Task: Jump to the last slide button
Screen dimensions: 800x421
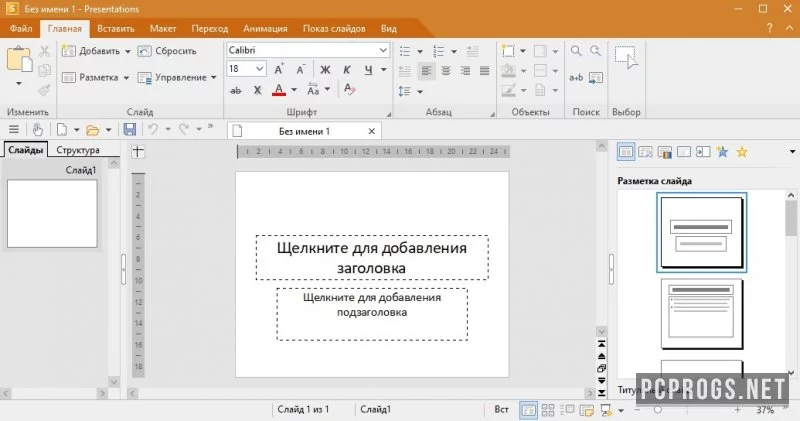Action: (x=602, y=393)
